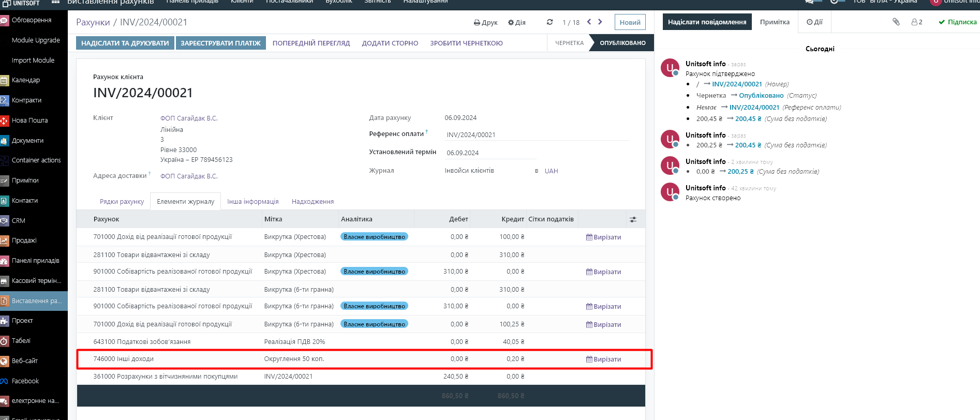Switch status to Чернетка in status bar

click(569, 43)
